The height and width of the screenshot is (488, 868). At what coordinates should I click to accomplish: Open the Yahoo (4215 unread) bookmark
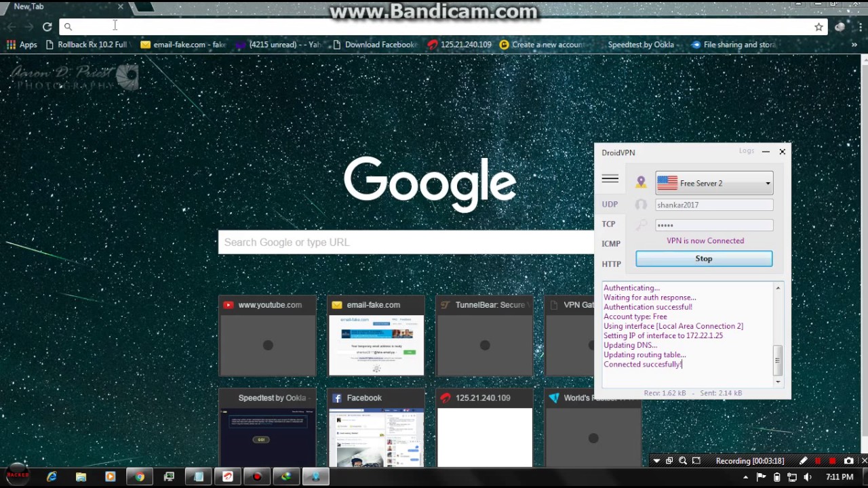pos(279,45)
